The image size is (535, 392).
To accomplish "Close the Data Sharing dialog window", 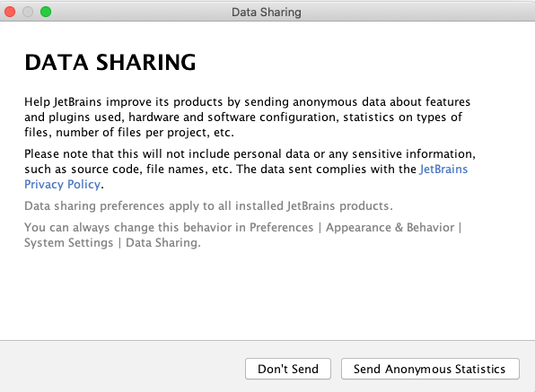I will (x=10, y=12).
